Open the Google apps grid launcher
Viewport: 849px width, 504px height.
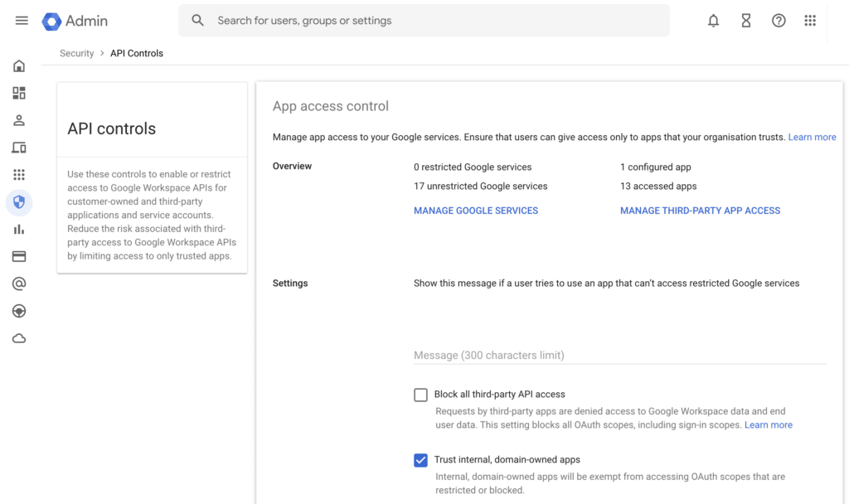(810, 21)
